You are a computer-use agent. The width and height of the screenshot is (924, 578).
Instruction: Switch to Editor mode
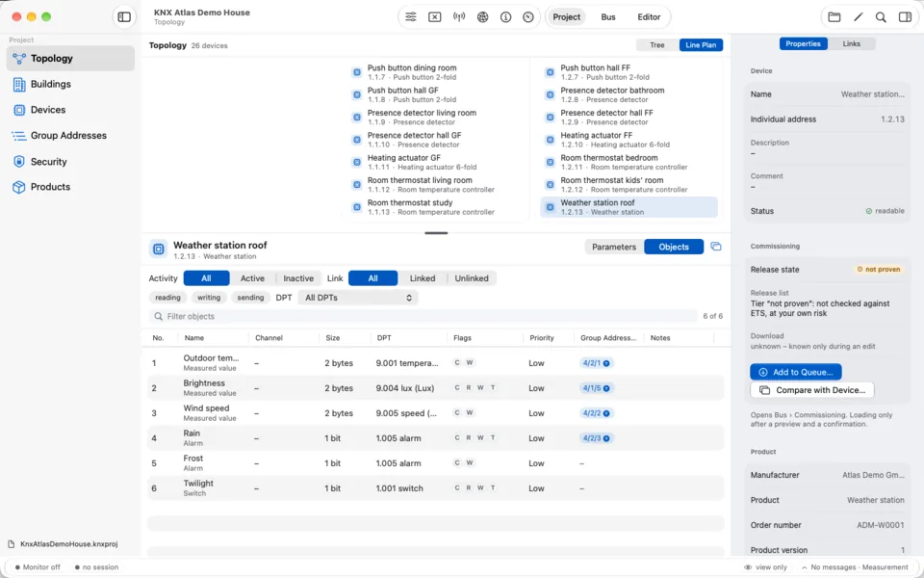649,17
